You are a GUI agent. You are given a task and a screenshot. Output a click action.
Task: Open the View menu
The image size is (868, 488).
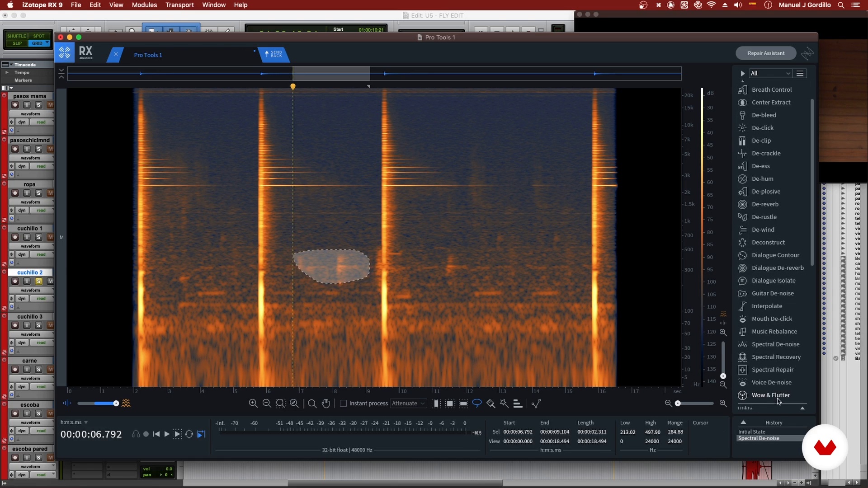coord(116,5)
